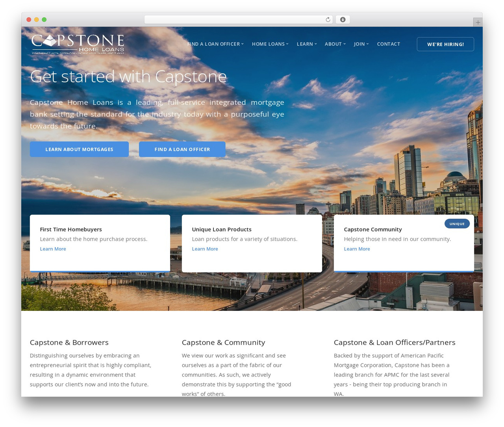504x427 pixels.
Task: Go to the Contact page
Action: (x=388, y=44)
